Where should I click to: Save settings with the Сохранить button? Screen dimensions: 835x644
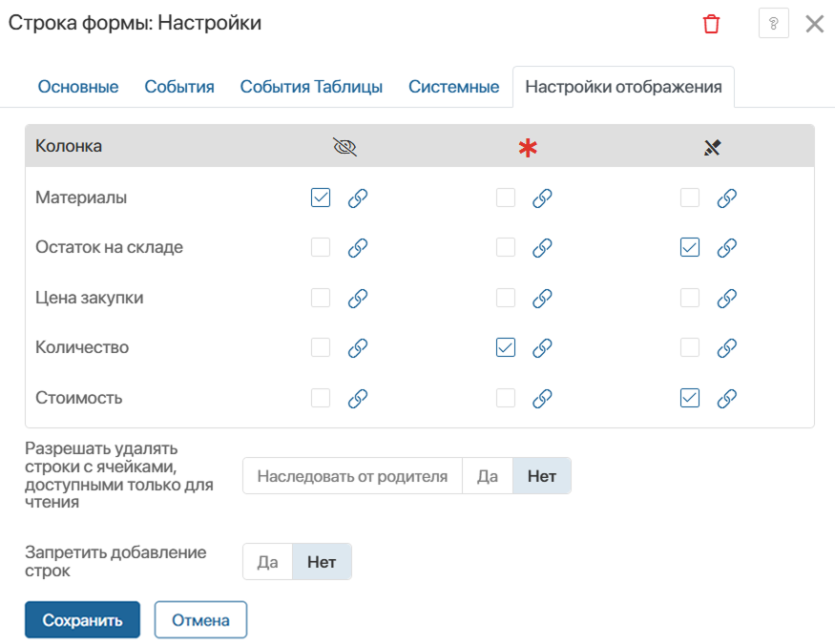82,619
